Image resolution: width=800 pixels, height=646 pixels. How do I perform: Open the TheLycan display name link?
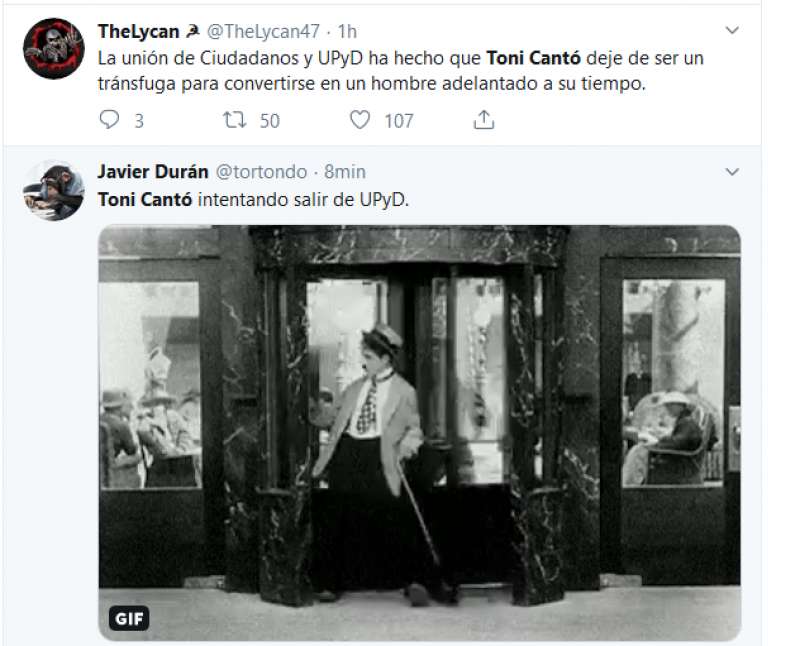[138, 32]
